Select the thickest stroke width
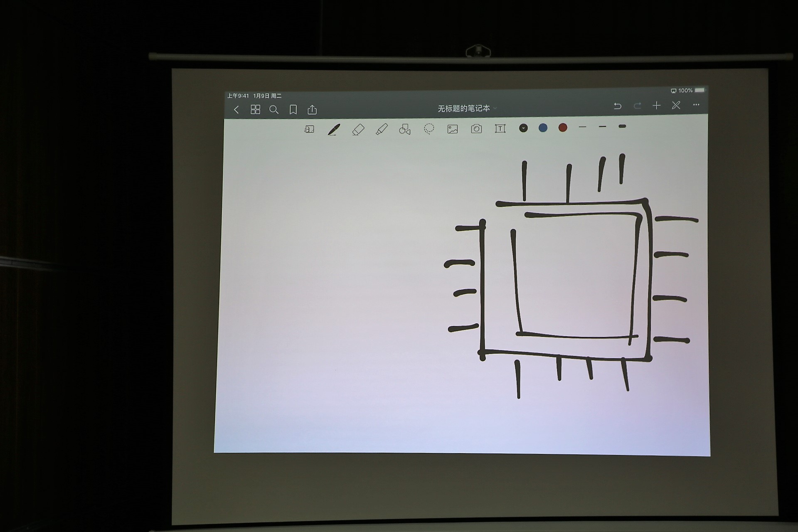The width and height of the screenshot is (798, 532). coord(622,126)
